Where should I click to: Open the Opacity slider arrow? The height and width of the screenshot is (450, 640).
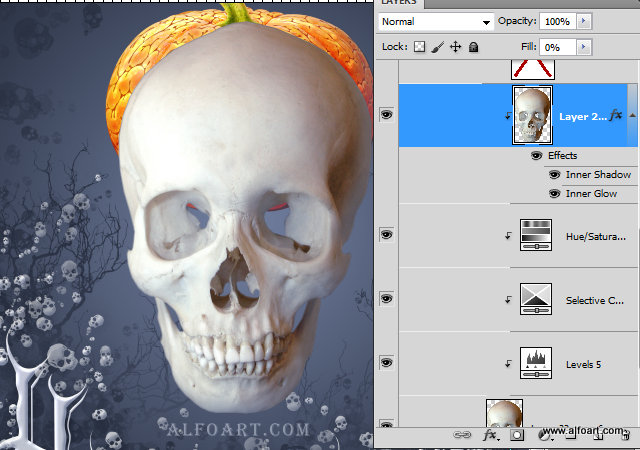point(584,21)
